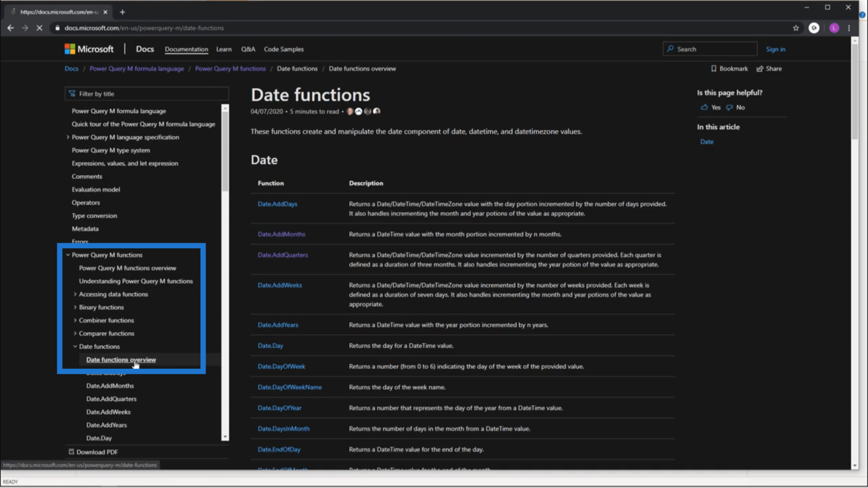
Task: Expand Accessing data functions
Action: (75, 294)
